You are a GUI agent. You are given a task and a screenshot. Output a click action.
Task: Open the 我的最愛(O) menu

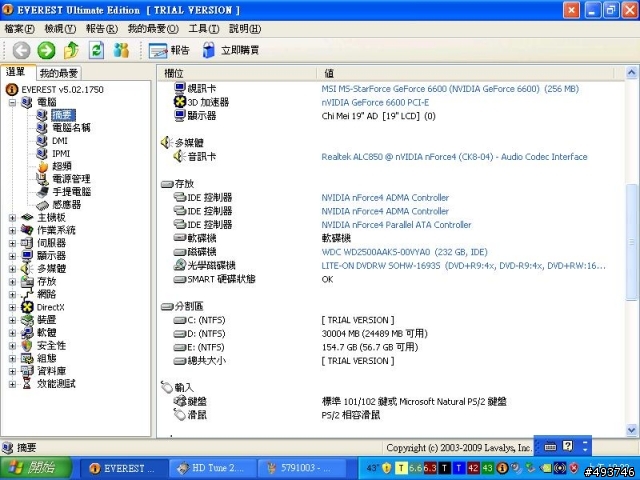[153, 29]
